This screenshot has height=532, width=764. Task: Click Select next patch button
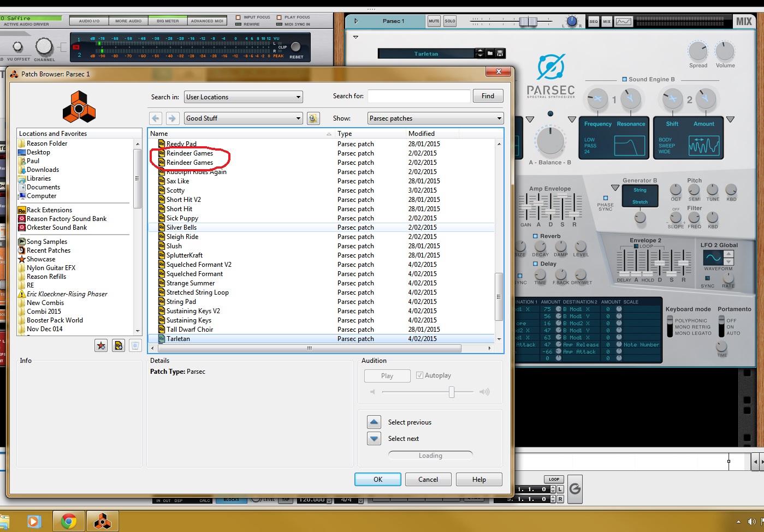click(x=374, y=439)
